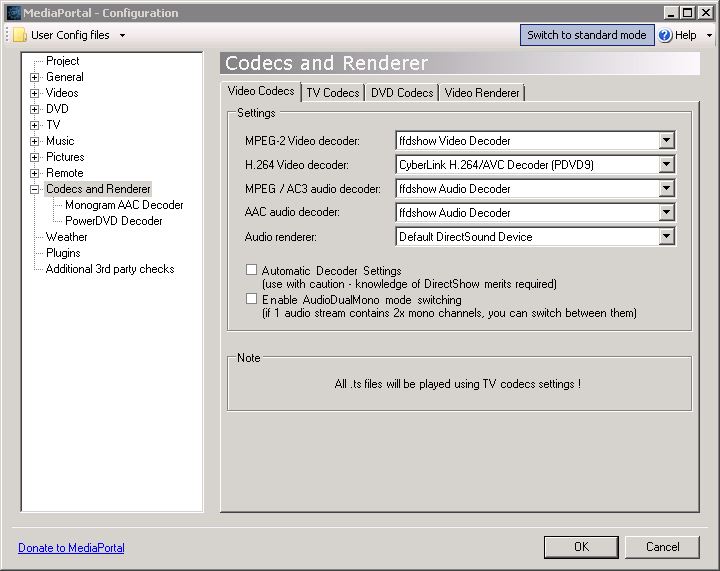Select Remote in the tree
This screenshot has width=720, height=571.
coord(65,174)
